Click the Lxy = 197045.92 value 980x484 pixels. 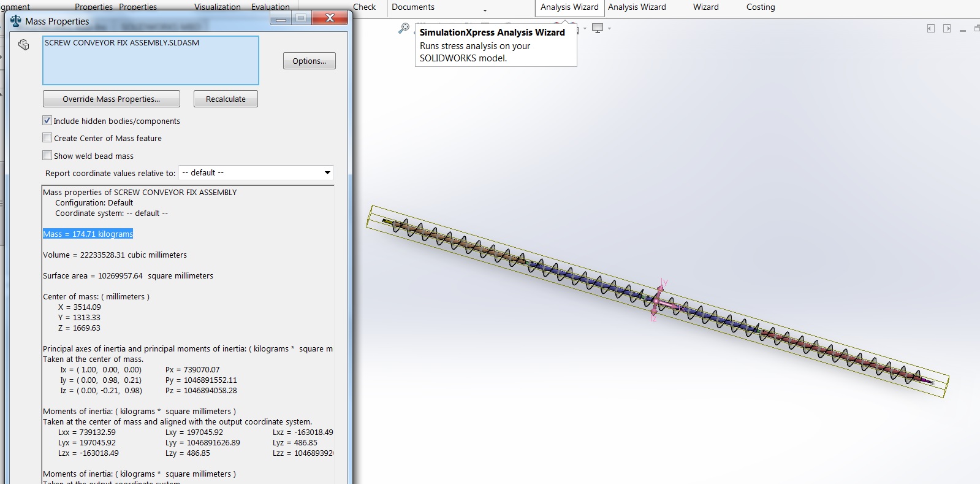[x=194, y=432]
